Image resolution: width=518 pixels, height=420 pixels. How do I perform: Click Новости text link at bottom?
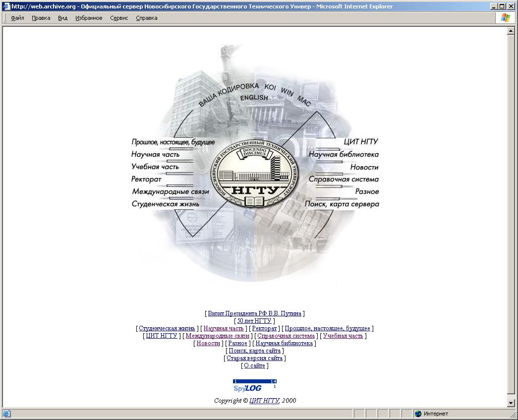[208, 343]
